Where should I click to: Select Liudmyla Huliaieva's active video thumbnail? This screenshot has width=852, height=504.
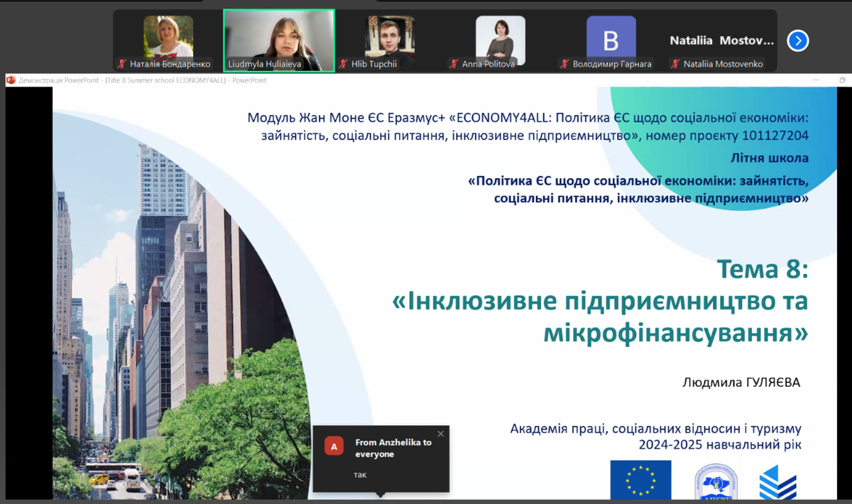(279, 40)
